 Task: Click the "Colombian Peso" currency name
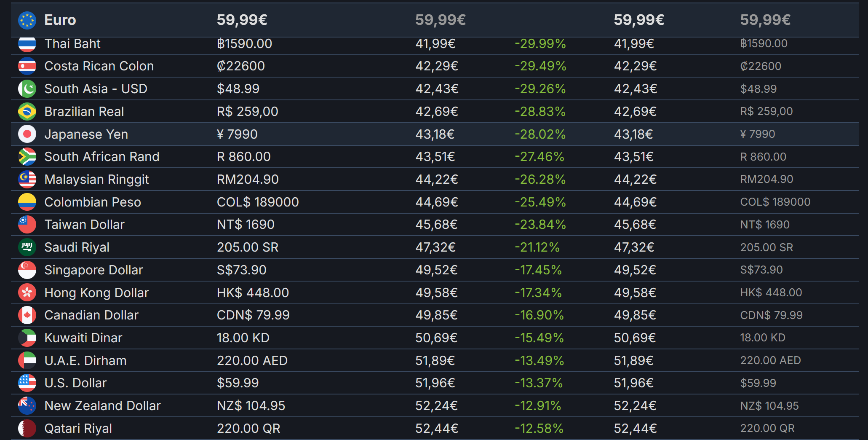coord(93,202)
